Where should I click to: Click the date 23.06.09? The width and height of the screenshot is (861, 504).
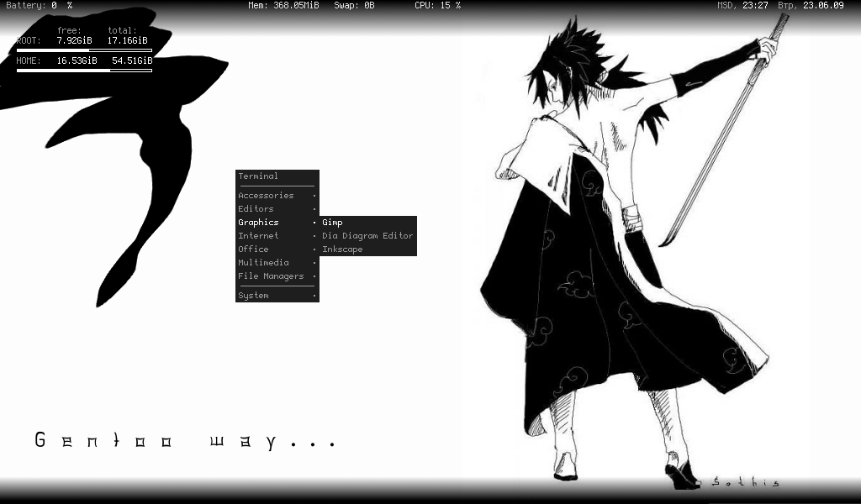823,6
